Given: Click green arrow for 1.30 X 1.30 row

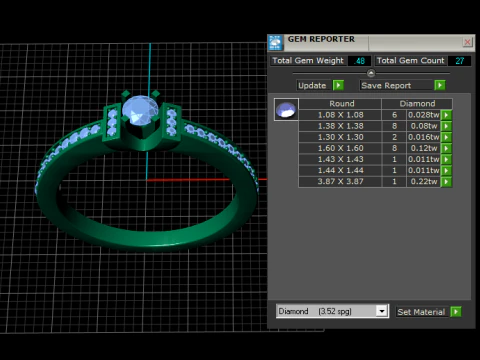Looking at the screenshot, I should [446, 137].
